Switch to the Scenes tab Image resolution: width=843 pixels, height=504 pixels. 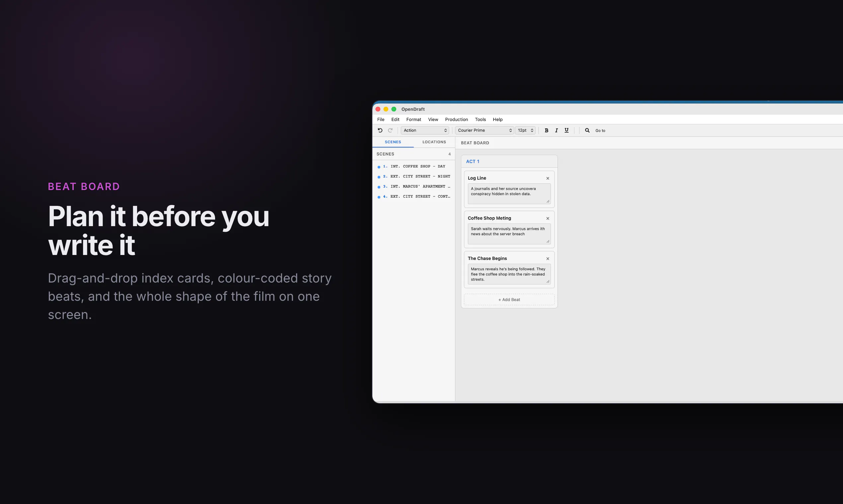(393, 142)
